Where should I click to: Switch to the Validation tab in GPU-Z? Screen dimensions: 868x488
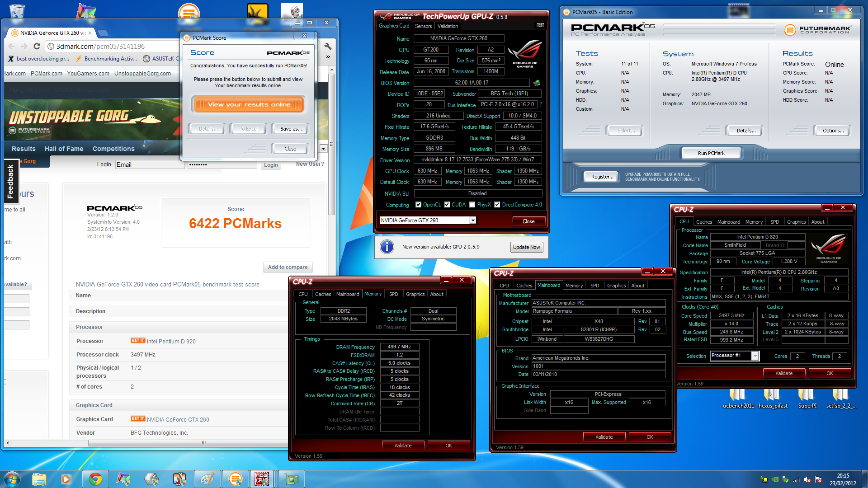(x=448, y=26)
